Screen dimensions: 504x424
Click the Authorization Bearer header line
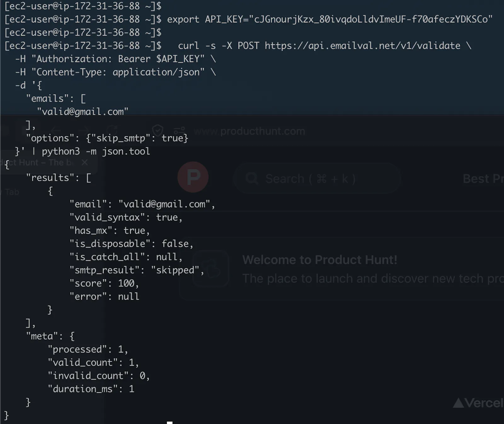116,59
